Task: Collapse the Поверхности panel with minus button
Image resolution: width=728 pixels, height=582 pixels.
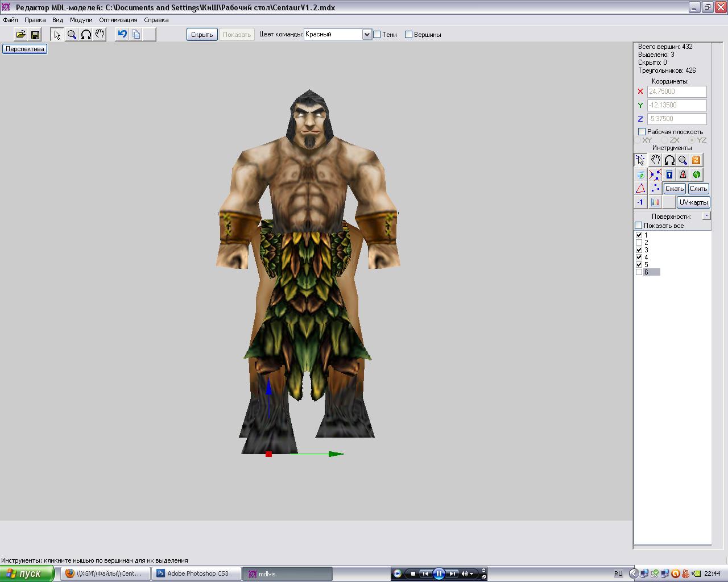Action: click(706, 216)
